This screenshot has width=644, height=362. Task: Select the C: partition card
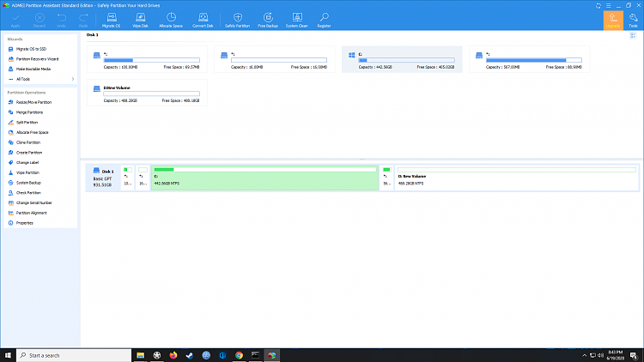pos(402,59)
